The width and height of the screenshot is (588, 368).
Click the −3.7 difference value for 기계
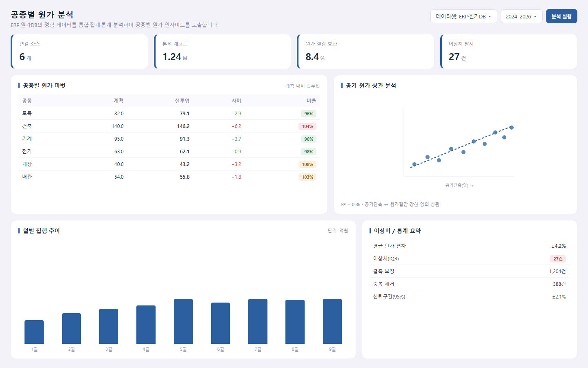[x=236, y=139]
